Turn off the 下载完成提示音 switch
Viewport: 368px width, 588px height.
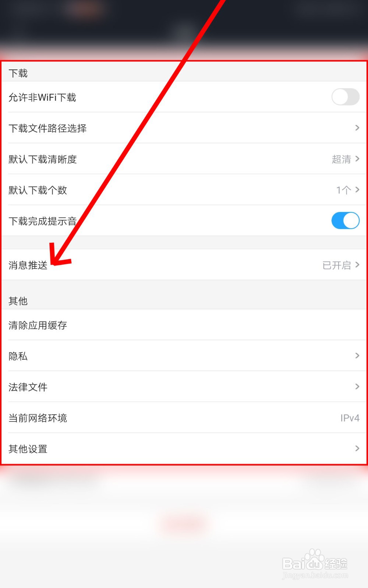tap(345, 220)
